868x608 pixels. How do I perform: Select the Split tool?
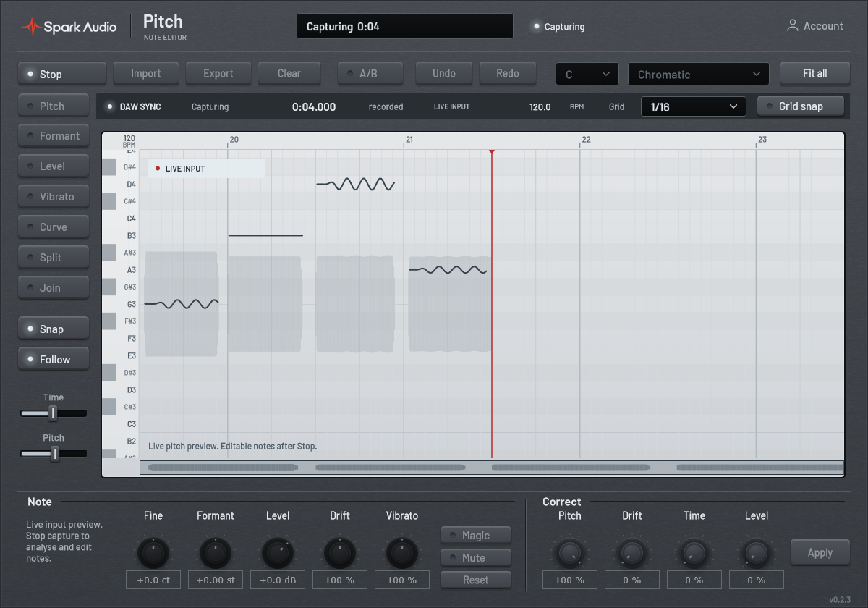click(x=54, y=258)
